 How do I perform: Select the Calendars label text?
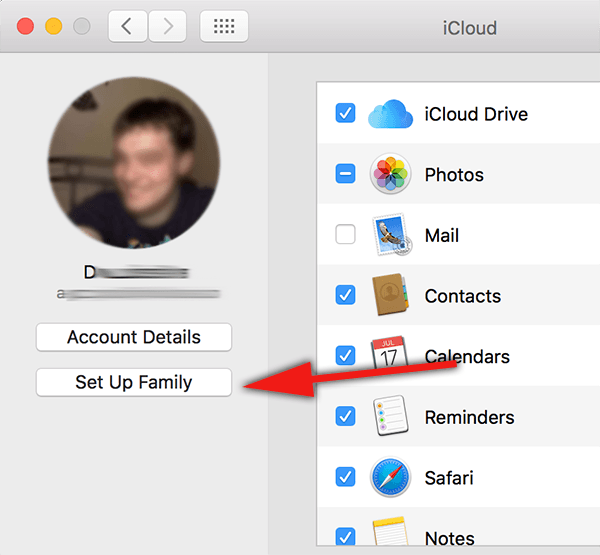(467, 357)
